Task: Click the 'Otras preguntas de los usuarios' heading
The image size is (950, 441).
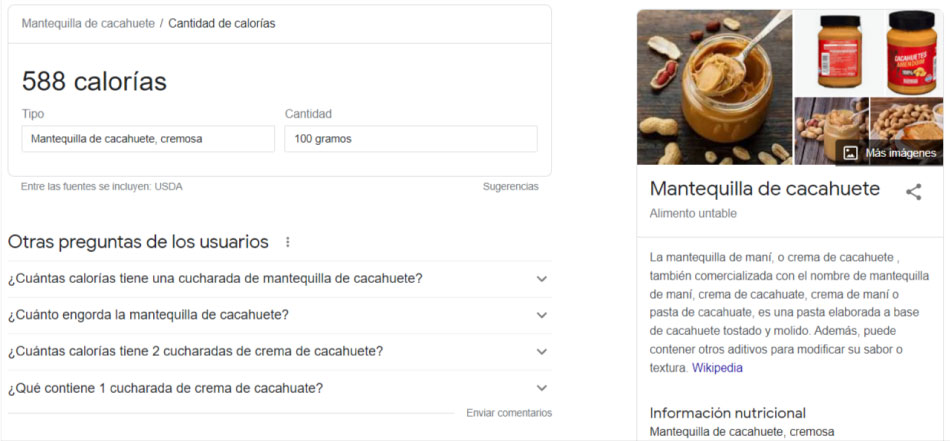Action: [138, 242]
